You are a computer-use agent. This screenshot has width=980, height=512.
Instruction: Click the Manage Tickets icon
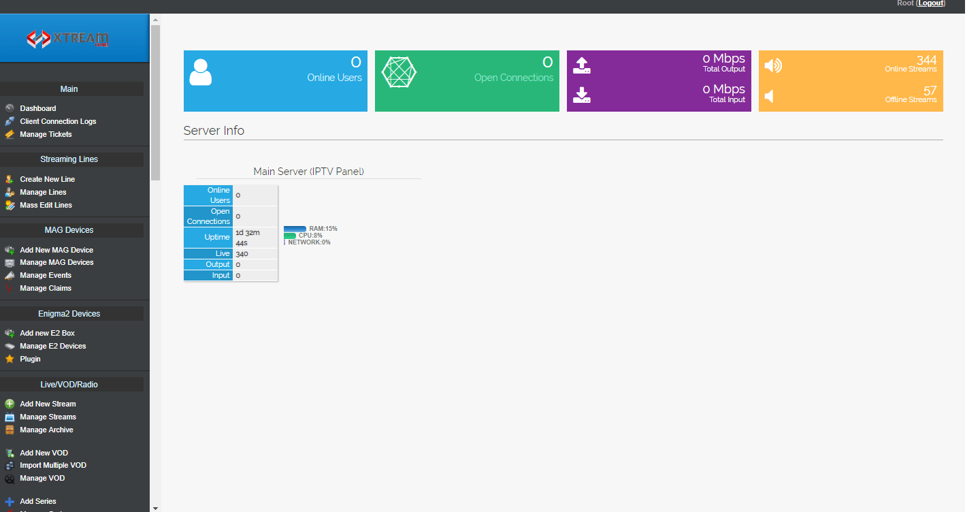[10, 134]
